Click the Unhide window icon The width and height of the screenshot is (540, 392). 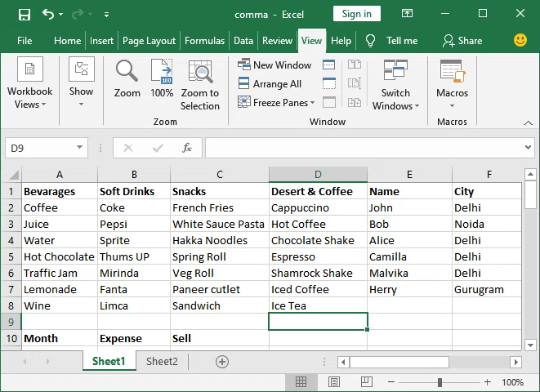(329, 102)
